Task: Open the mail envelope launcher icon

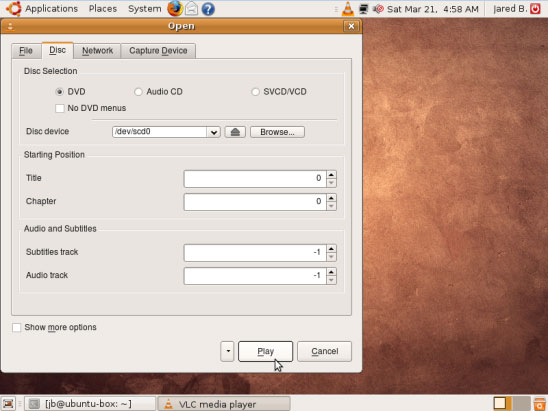Action: click(192, 9)
